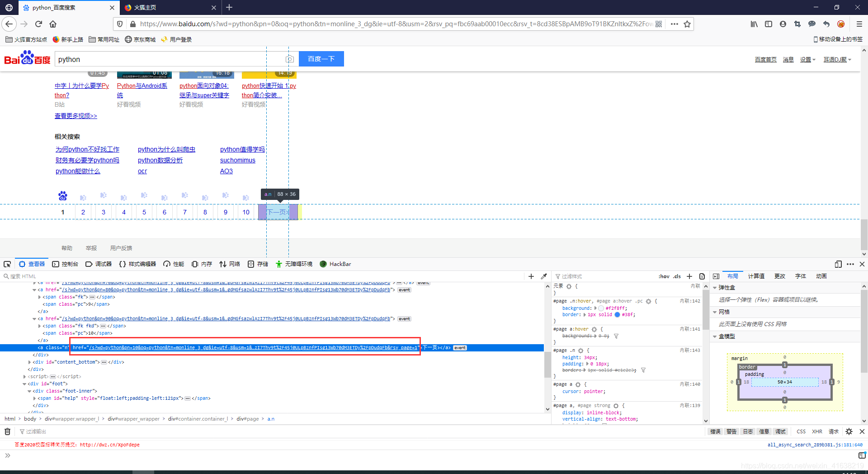Click the 百度一下 search button
The height and width of the screenshot is (474, 868).
[321, 59]
